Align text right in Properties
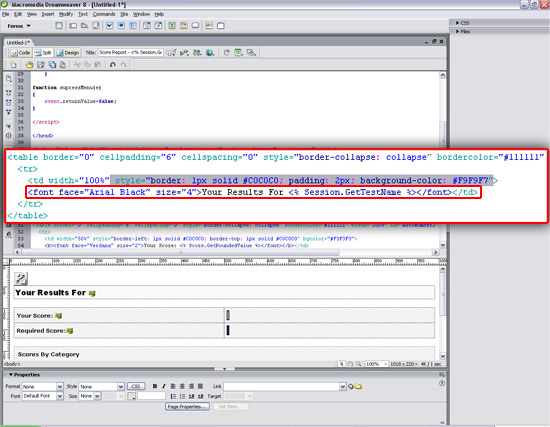The width and height of the screenshot is (550, 427). click(191, 386)
